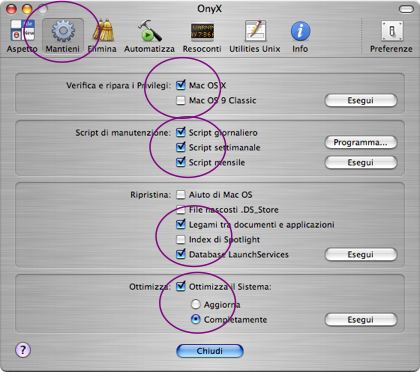
Task: Toggle toolbar with top-right pill button
Action: pos(406,9)
